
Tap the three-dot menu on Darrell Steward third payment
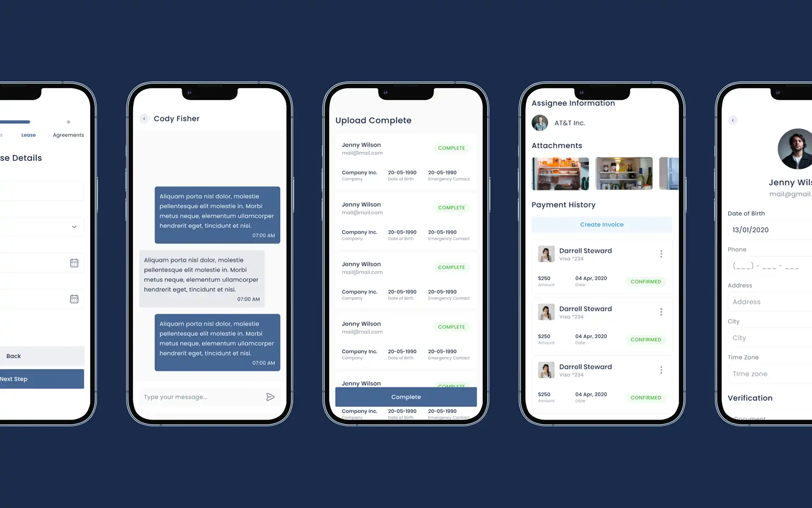coord(661,369)
